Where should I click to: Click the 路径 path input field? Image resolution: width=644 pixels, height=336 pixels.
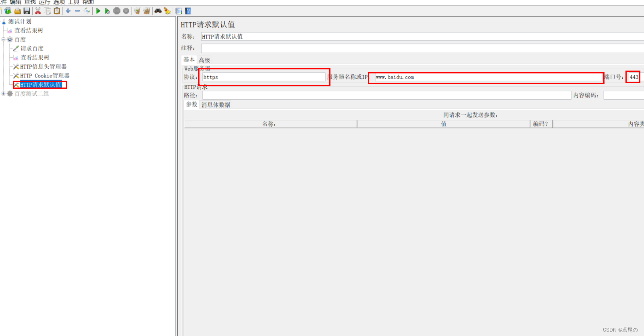pos(387,95)
